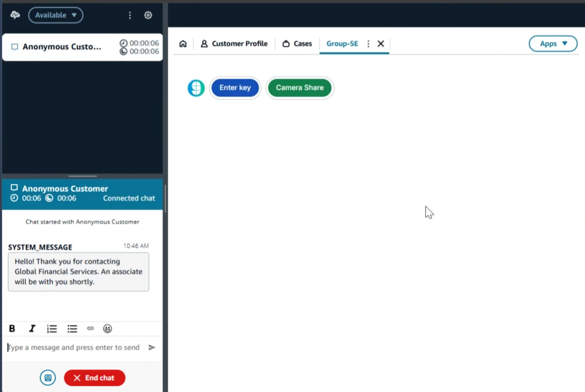
Task: Expand the Apps dropdown
Action: point(553,44)
